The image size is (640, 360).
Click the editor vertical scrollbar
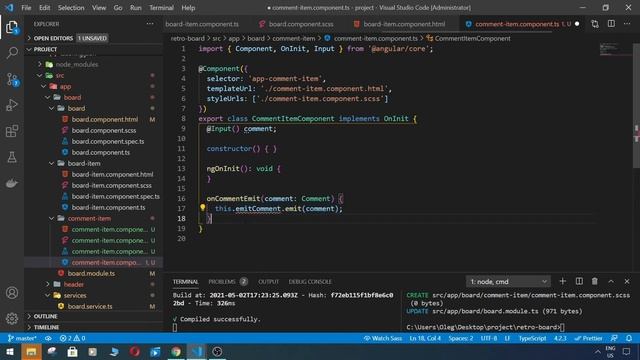636,105
